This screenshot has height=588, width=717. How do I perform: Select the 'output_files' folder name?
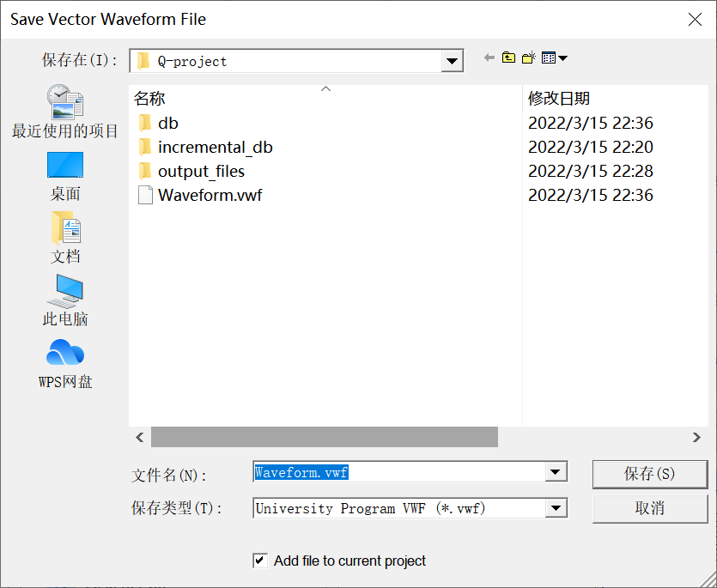201,172
